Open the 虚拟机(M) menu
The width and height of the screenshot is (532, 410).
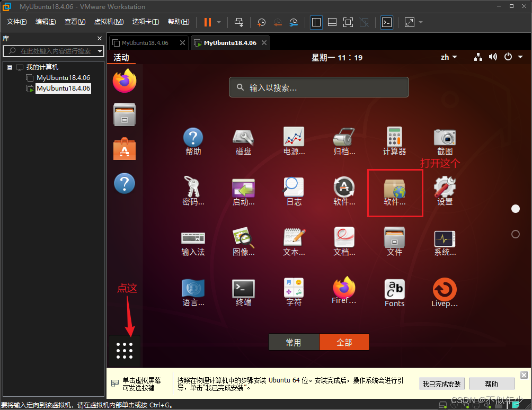coord(109,22)
